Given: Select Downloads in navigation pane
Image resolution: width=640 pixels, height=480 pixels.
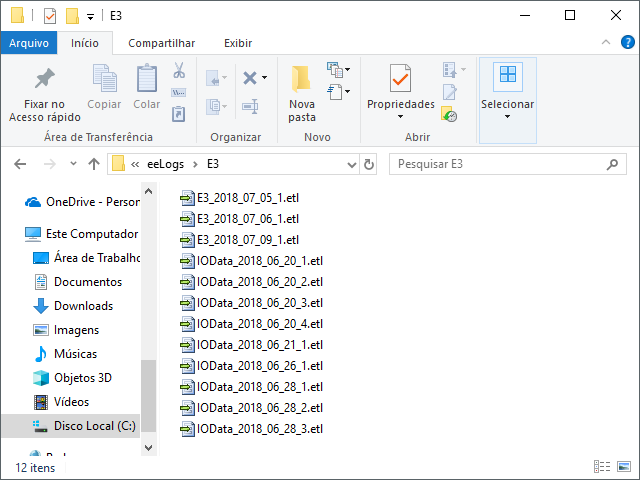Looking at the screenshot, I should tap(83, 306).
